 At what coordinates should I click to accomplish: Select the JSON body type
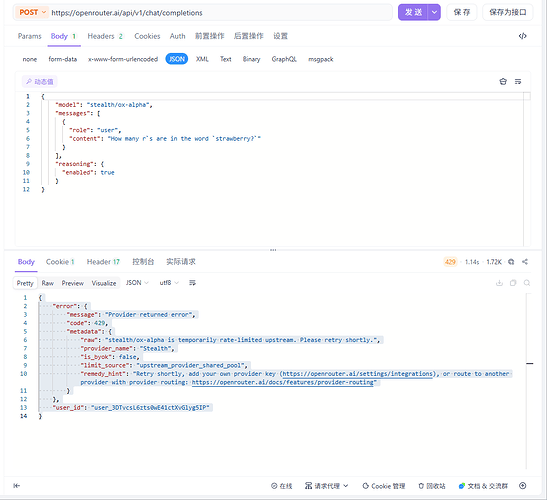[x=177, y=59]
